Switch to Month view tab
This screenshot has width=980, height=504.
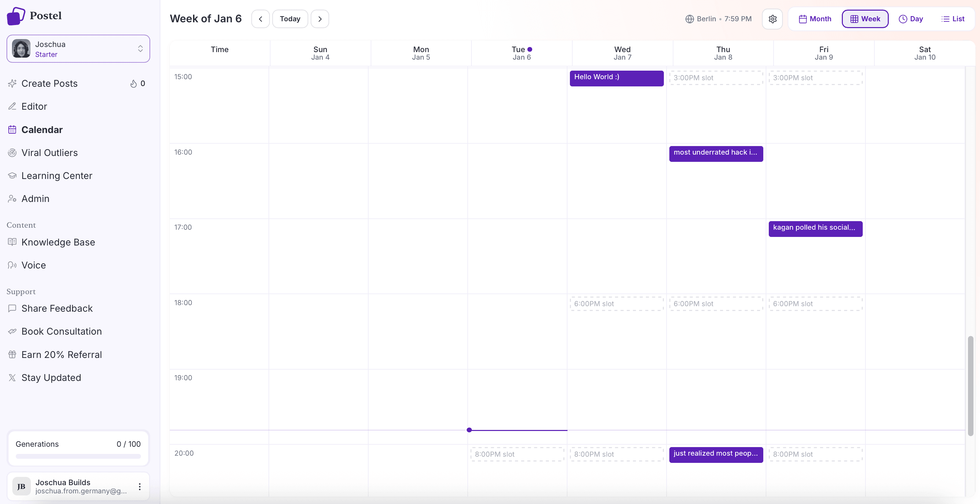[x=814, y=19]
